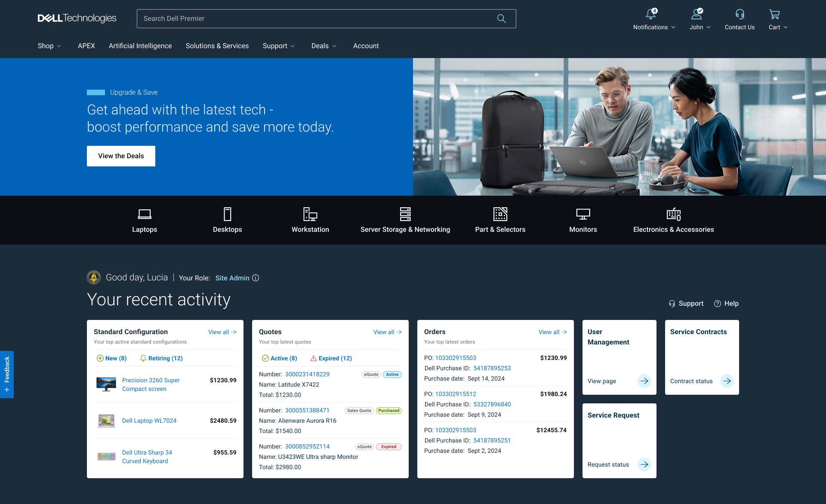This screenshot has height=504, width=826.
Task: Click the Help question mark icon
Action: [x=718, y=304]
